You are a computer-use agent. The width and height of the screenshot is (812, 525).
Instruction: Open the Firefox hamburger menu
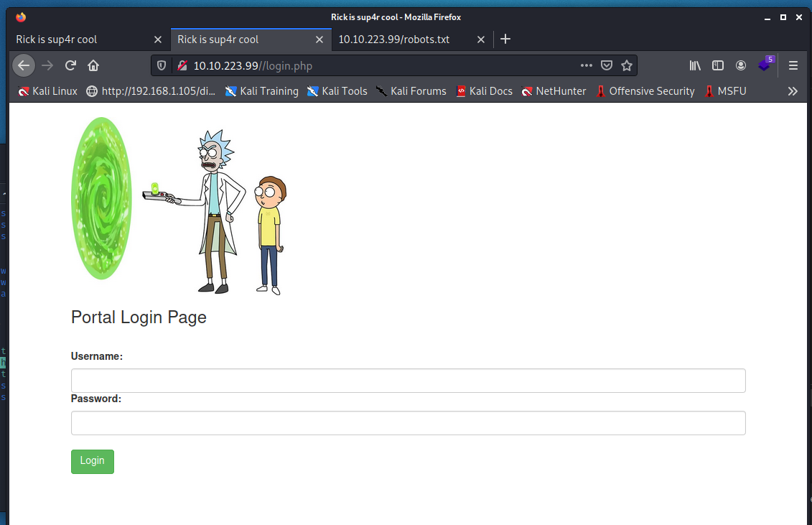coord(793,65)
